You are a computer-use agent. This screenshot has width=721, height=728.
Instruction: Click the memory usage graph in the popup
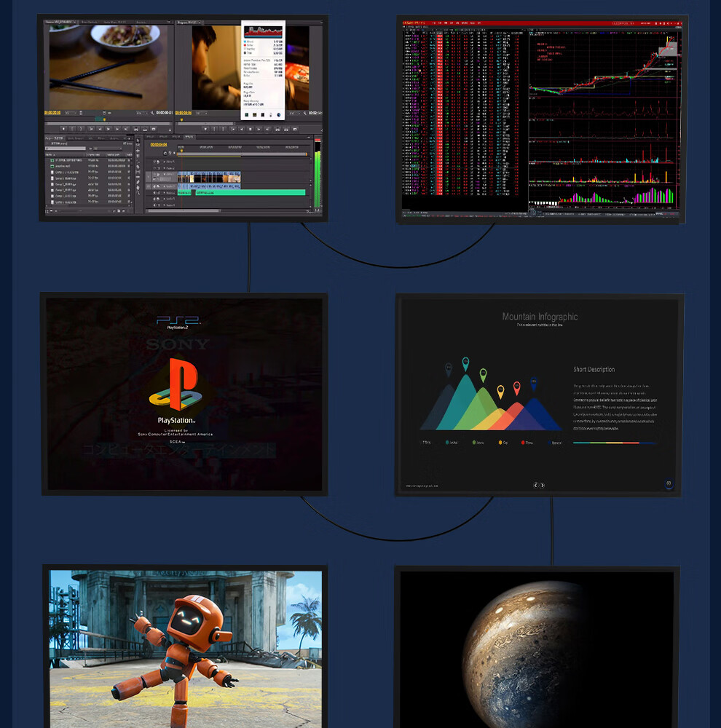click(263, 31)
